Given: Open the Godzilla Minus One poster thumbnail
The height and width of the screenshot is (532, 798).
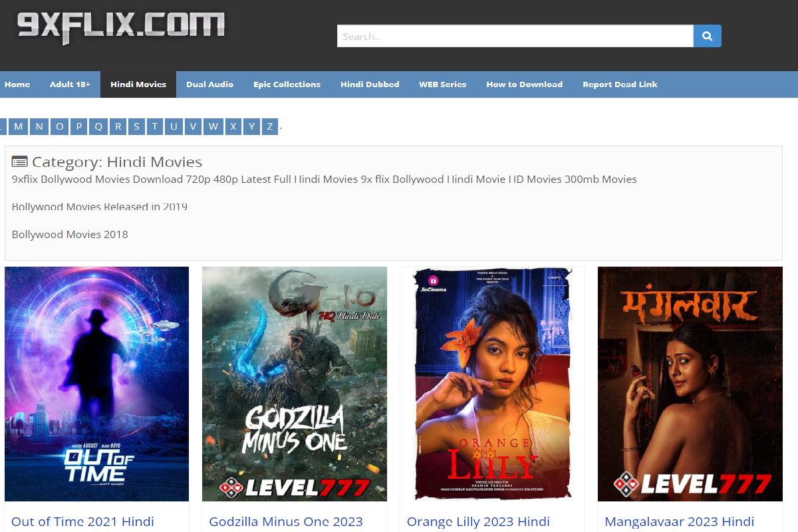Looking at the screenshot, I should [x=295, y=384].
